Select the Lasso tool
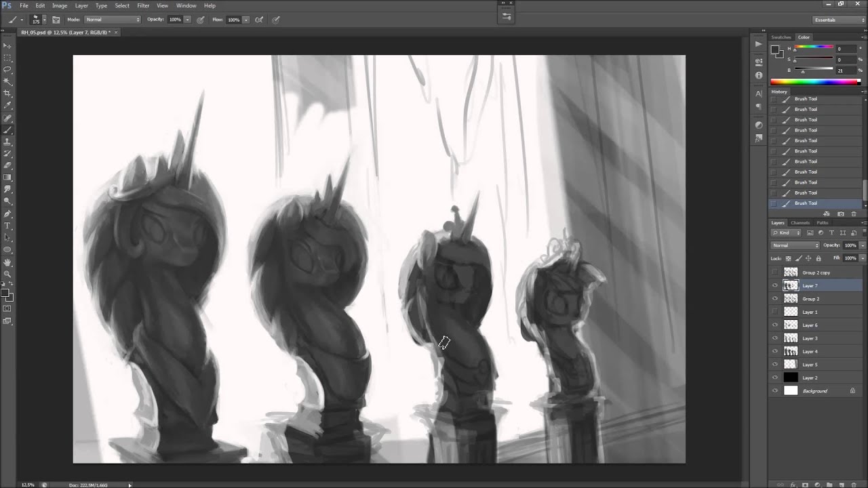868x488 pixels. (x=7, y=69)
